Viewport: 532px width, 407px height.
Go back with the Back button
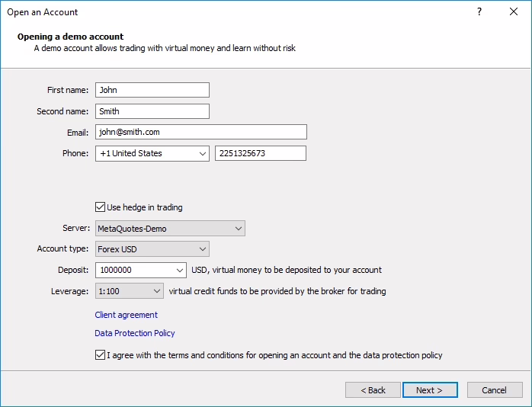click(373, 389)
